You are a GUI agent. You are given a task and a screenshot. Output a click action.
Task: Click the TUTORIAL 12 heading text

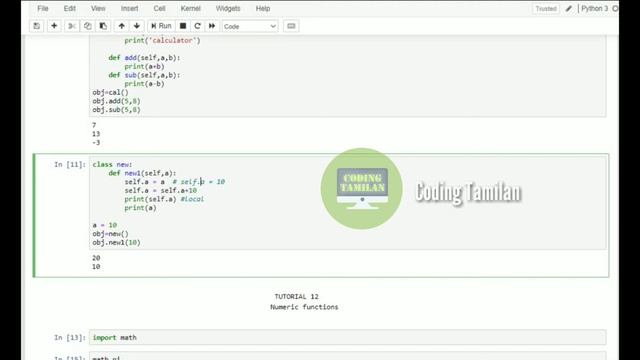coord(296,297)
